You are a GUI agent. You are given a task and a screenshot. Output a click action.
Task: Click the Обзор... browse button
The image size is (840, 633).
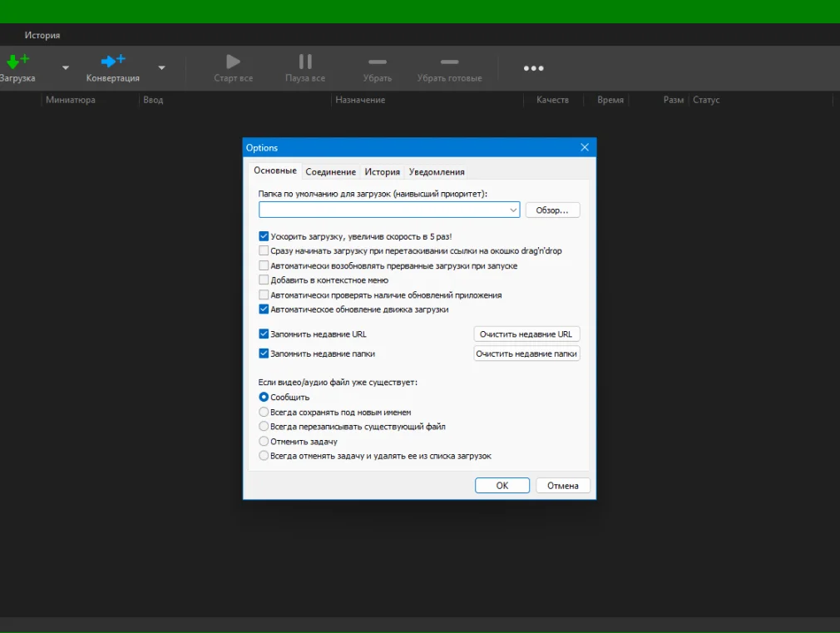(x=552, y=210)
